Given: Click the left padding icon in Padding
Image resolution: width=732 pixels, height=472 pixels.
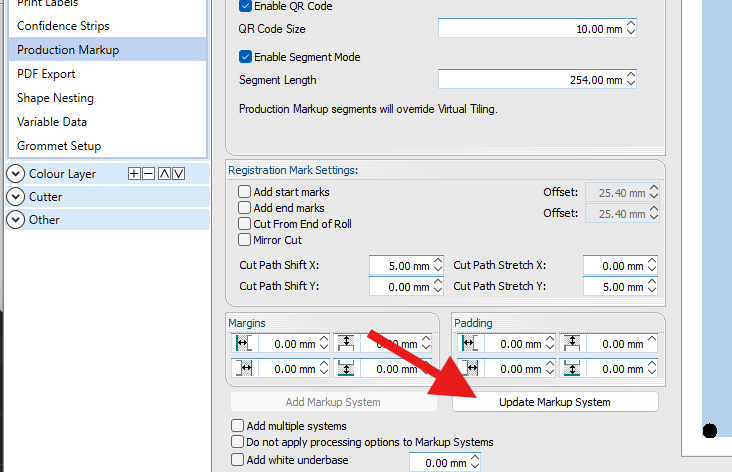Looking at the screenshot, I should pyautogui.click(x=468, y=344).
